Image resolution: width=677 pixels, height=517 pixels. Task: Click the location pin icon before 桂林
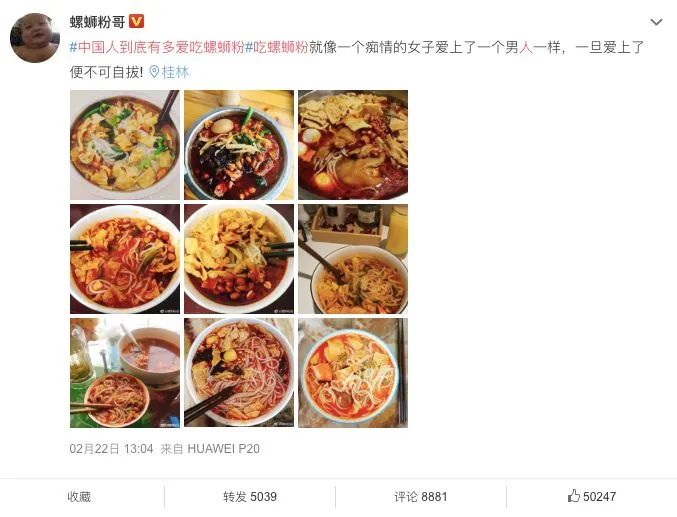[154, 72]
